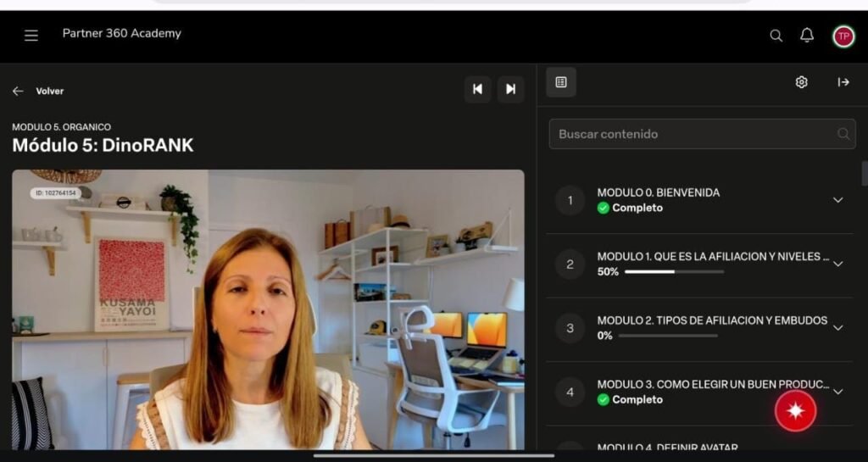Expand MODULO 3. COMO ELEGIR chevron

coord(838,392)
